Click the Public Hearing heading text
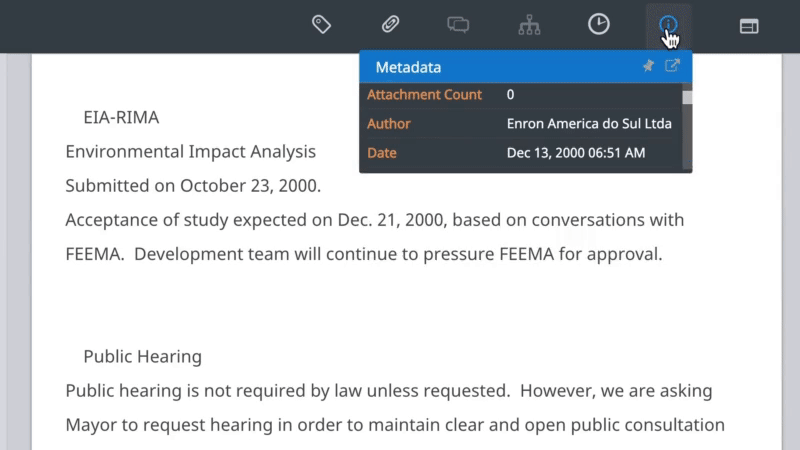800x450 pixels. click(x=142, y=356)
